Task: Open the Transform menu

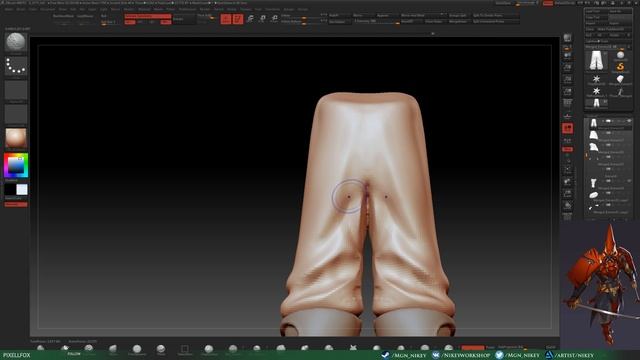Action: point(272,9)
